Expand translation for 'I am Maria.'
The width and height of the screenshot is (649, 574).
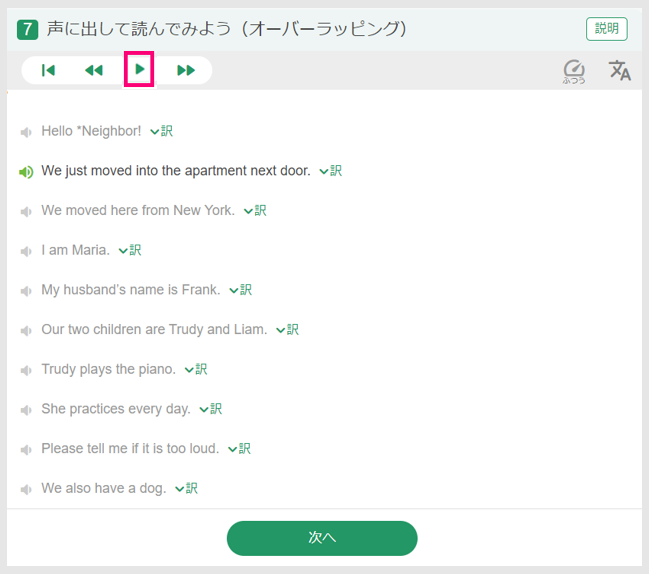[130, 250]
